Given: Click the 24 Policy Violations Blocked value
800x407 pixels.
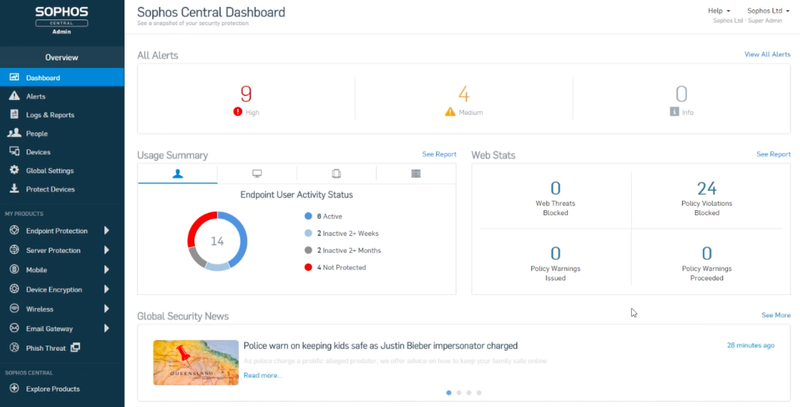Looking at the screenshot, I should (707, 189).
